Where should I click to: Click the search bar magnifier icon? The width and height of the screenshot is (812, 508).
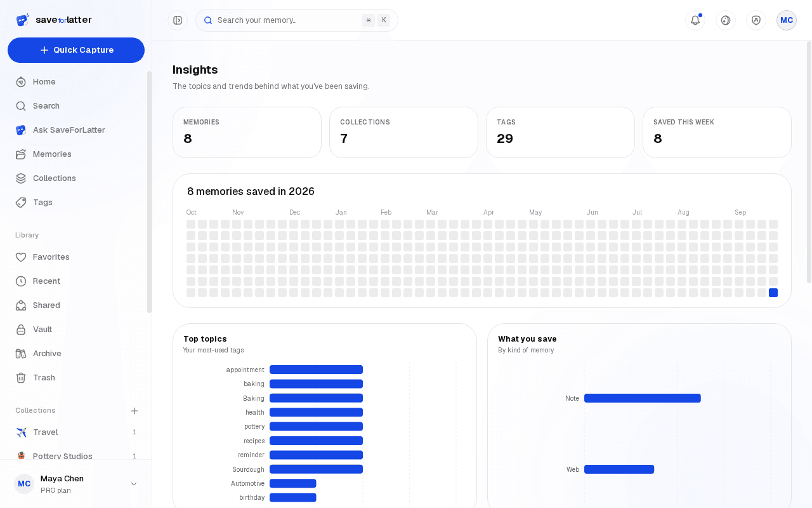[x=208, y=20]
